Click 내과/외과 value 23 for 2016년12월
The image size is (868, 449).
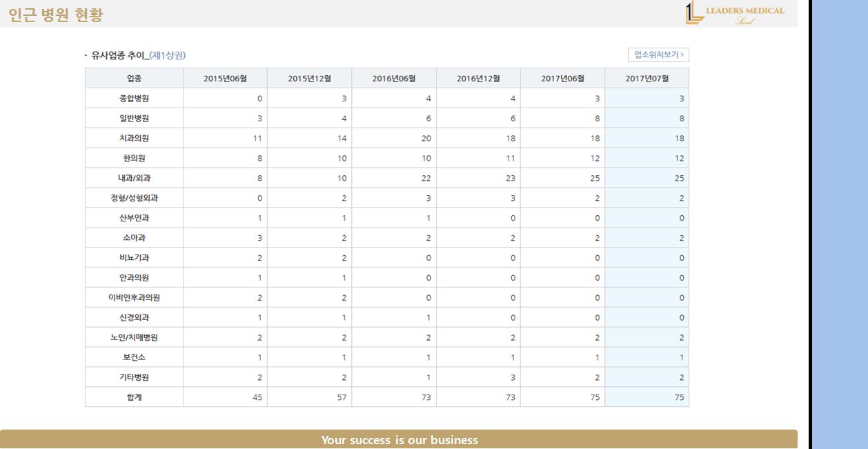(511, 178)
